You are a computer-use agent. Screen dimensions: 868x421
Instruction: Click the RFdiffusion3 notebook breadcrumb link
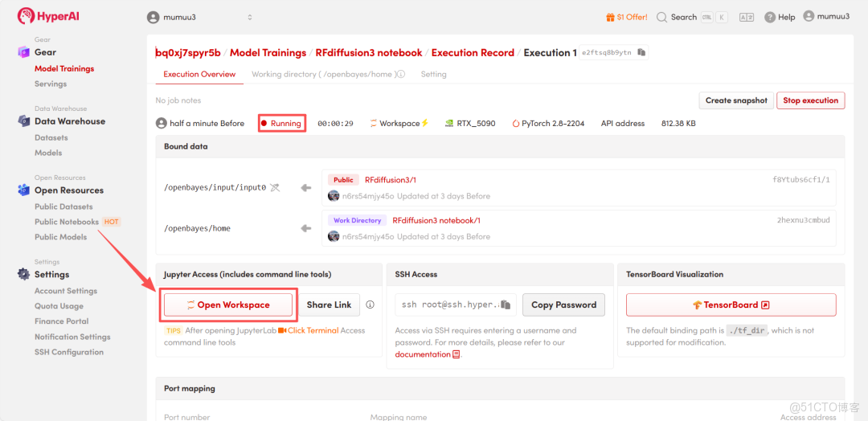369,52
